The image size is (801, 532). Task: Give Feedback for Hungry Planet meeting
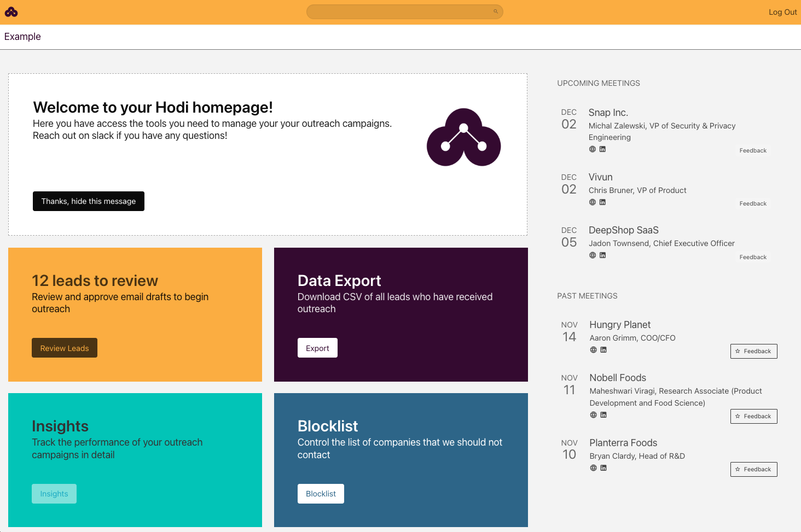(x=753, y=351)
